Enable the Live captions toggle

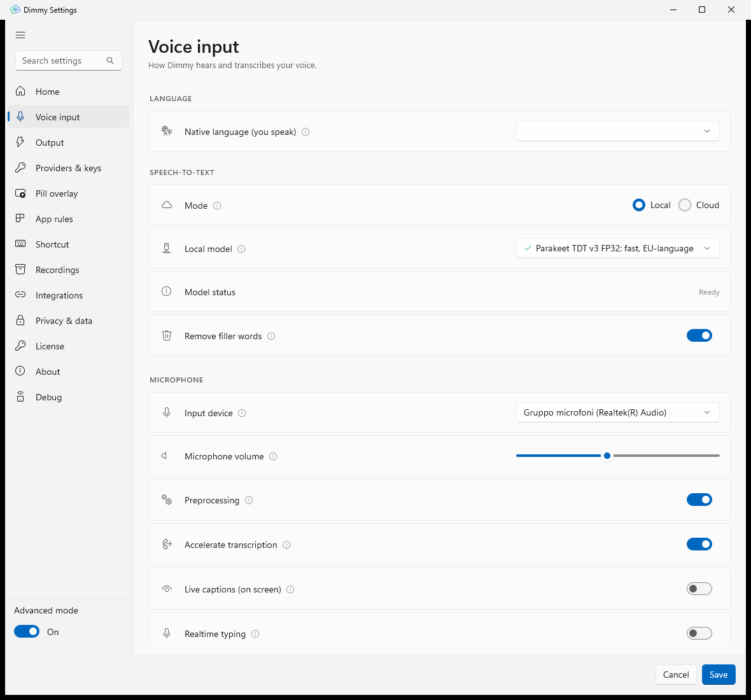(x=699, y=589)
